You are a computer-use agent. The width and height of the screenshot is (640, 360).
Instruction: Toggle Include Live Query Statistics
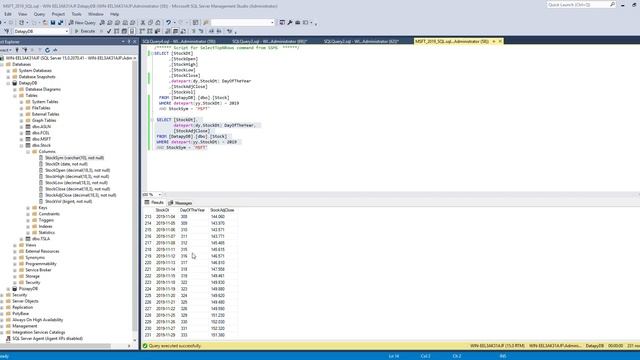coord(150,31)
